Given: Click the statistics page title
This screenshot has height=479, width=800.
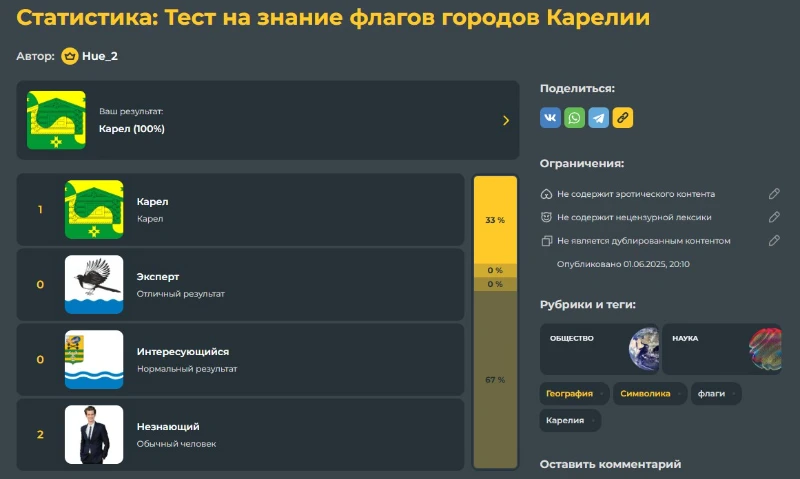Looking at the screenshot, I should [333, 17].
